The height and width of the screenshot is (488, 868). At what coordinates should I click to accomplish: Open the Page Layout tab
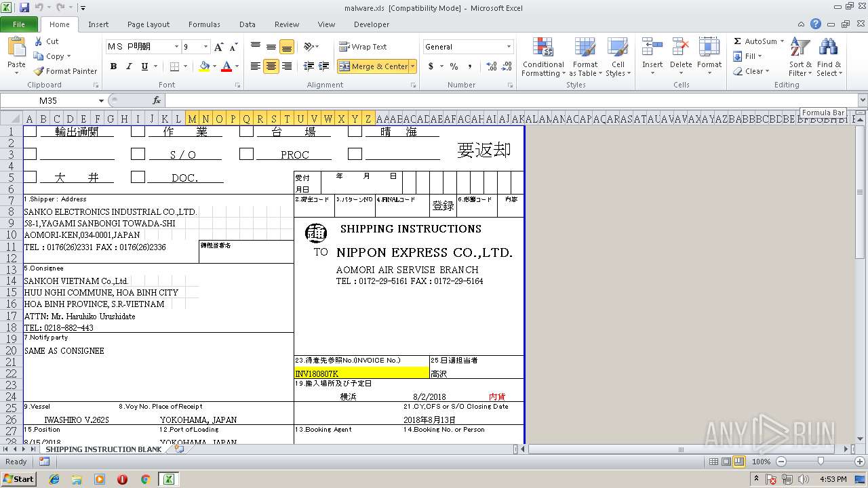click(149, 24)
